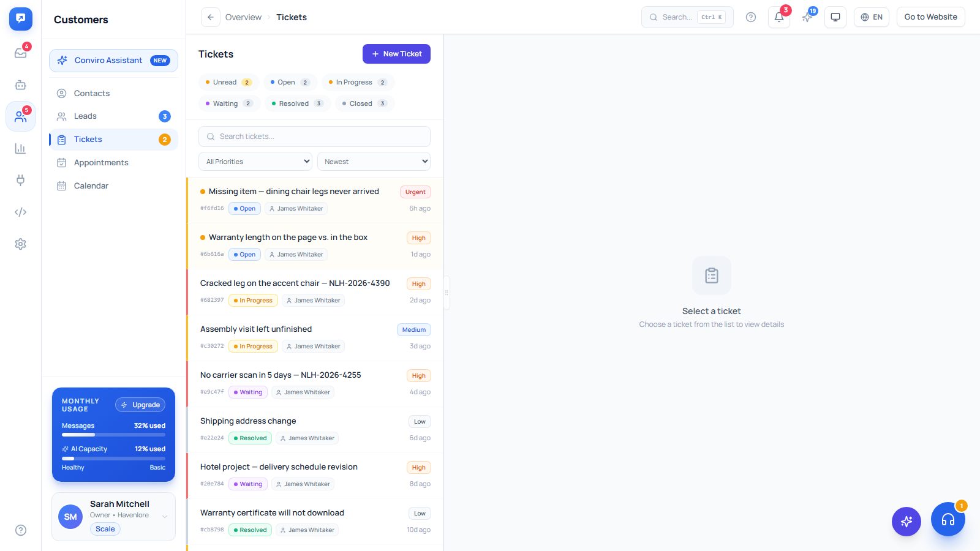
Task: Open ticket Warranty certificate will not download
Action: click(x=315, y=522)
